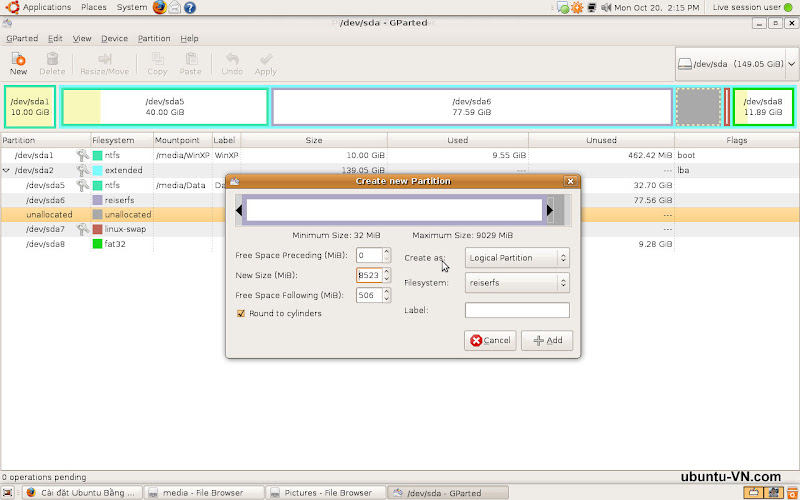Toggle the Round to cylinders checkbox
The height and width of the screenshot is (500, 800).
pos(241,313)
